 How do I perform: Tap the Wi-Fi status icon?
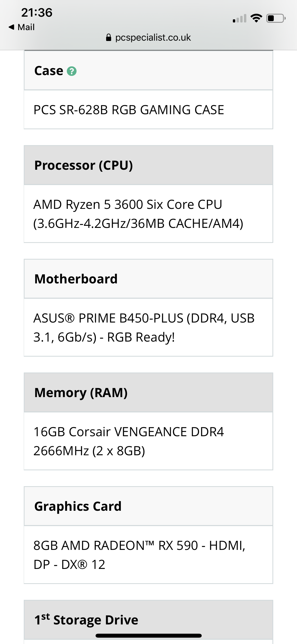tap(256, 18)
